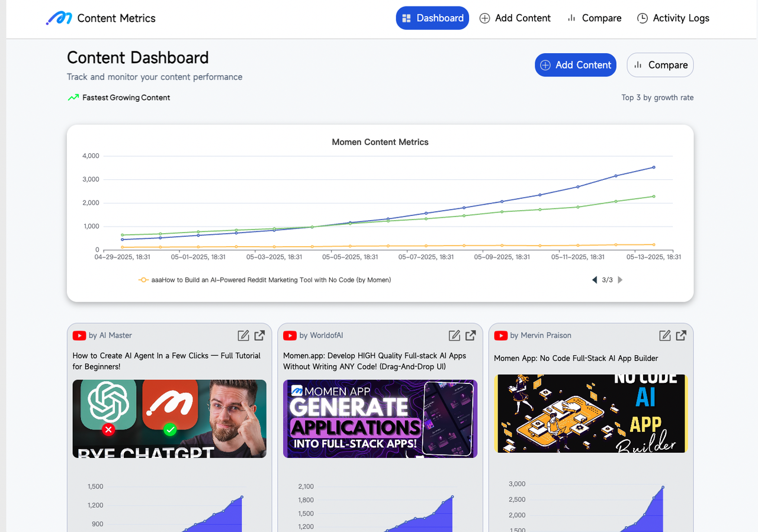Screen dimensions: 758x532
Task: Click the 'by Mervin Praison' author text
Action: tap(541, 336)
